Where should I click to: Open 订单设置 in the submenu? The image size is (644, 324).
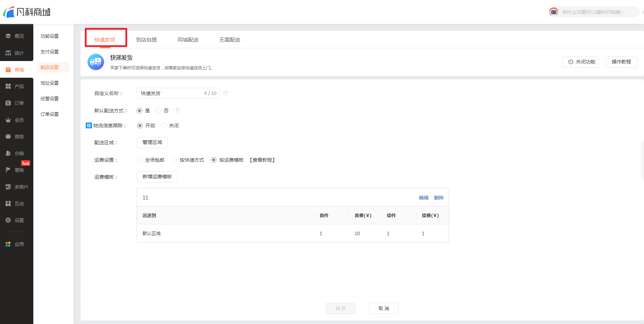(x=50, y=114)
